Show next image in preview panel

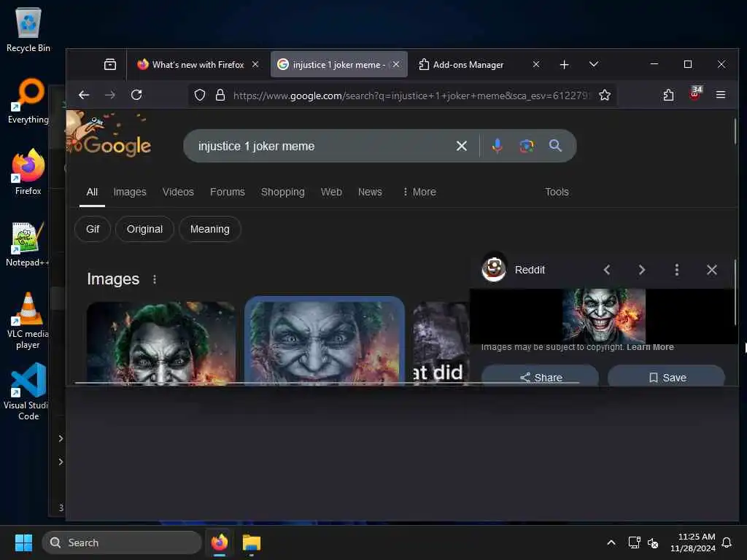(642, 270)
